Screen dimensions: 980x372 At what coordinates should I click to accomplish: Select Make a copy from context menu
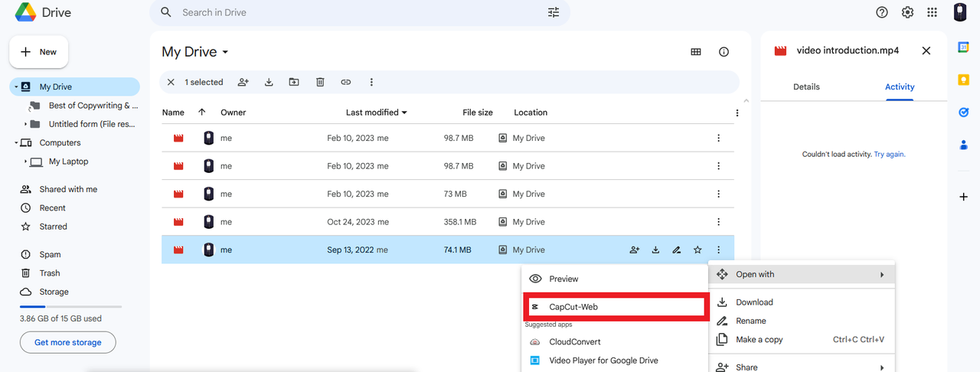[x=802, y=340]
